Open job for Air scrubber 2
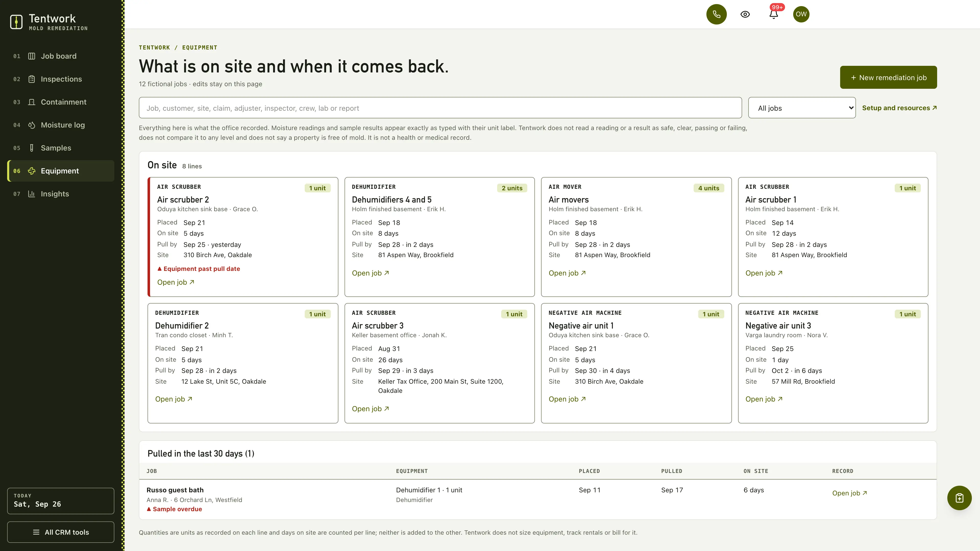This screenshot has height=551, width=980. coord(176,282)
